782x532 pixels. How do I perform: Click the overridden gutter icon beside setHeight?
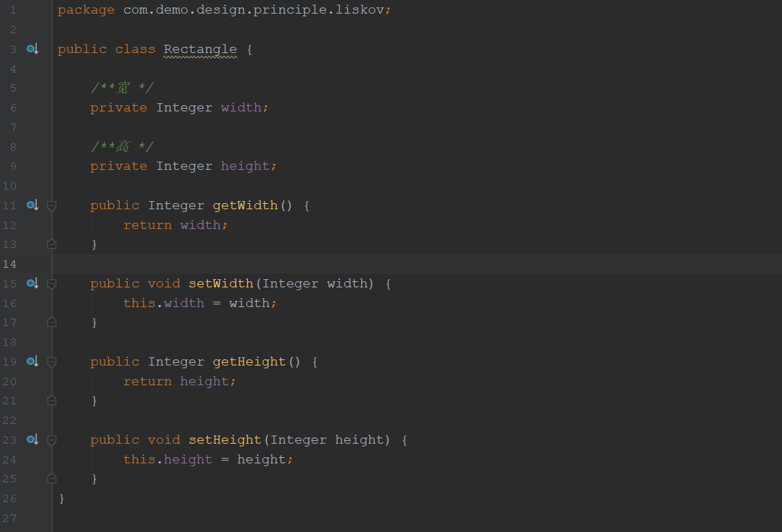point(32,440)
